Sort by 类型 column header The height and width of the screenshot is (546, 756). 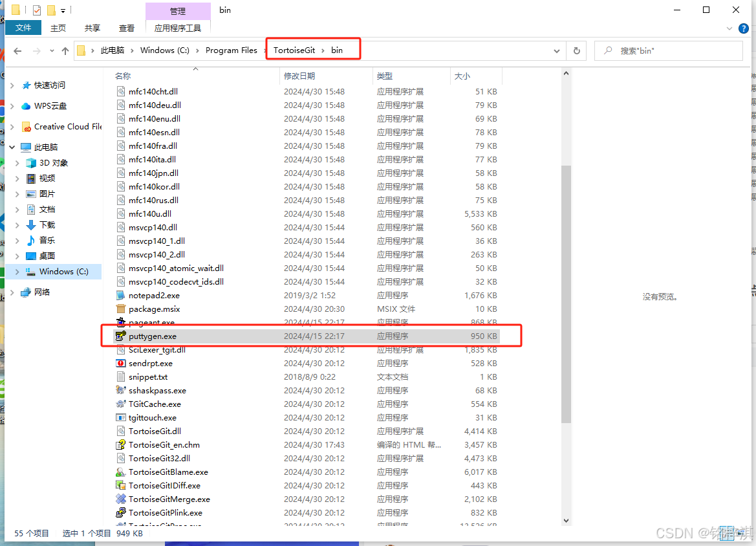[385, 76]
